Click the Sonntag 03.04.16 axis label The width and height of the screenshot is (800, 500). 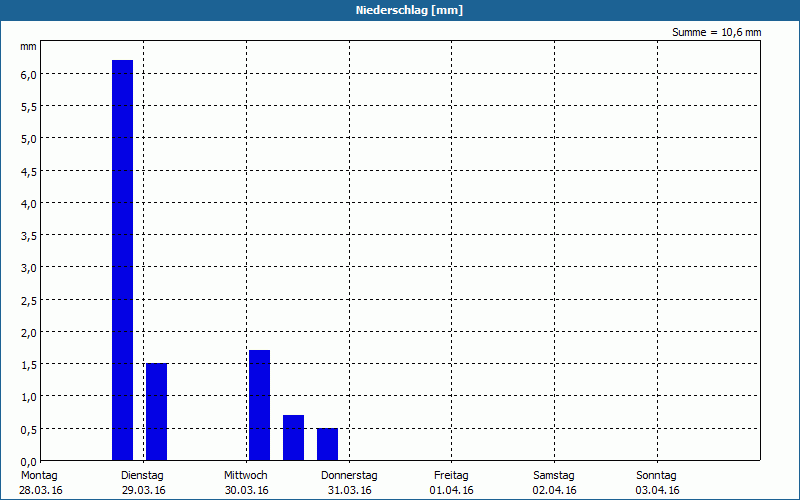point(657,483)
